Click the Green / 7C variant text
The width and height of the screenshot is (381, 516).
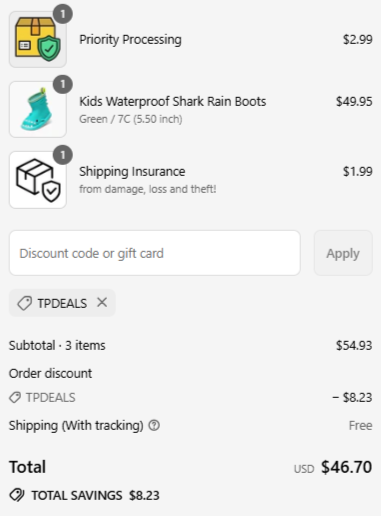[131, 119]
